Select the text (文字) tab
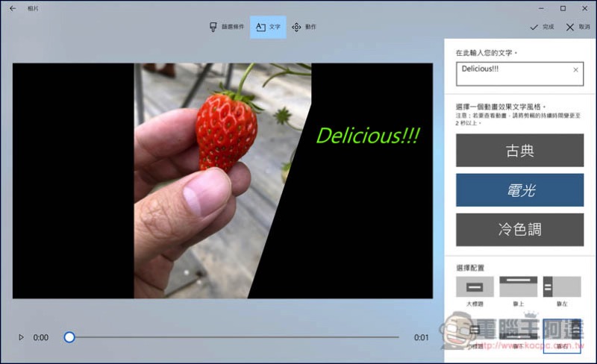The height and width of the screenshot is (364, 597). tap(268, 27)
